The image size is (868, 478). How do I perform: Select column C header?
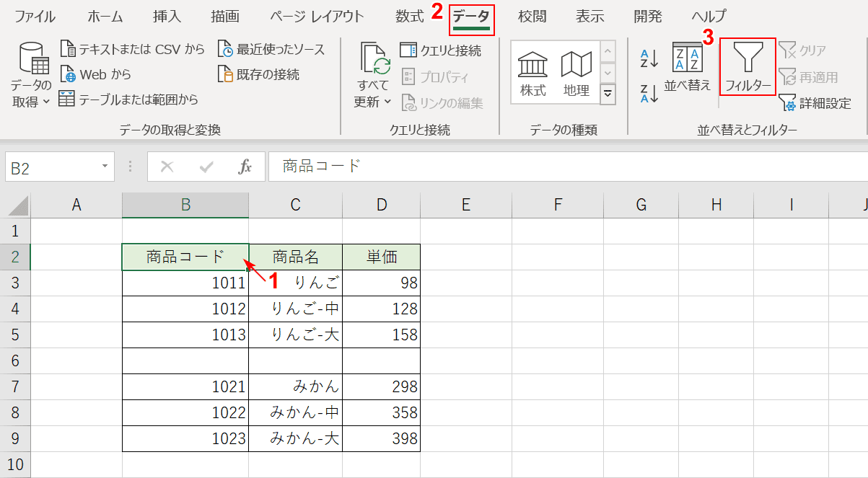pyautogui.click(x=296, y=205)
